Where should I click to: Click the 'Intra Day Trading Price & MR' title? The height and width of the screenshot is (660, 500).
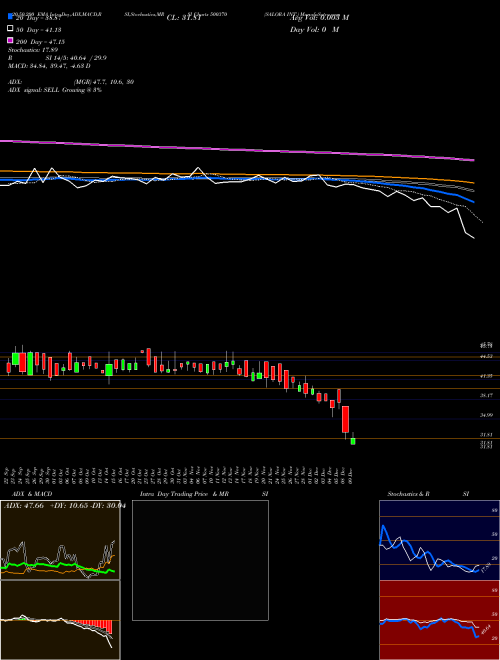184,494
